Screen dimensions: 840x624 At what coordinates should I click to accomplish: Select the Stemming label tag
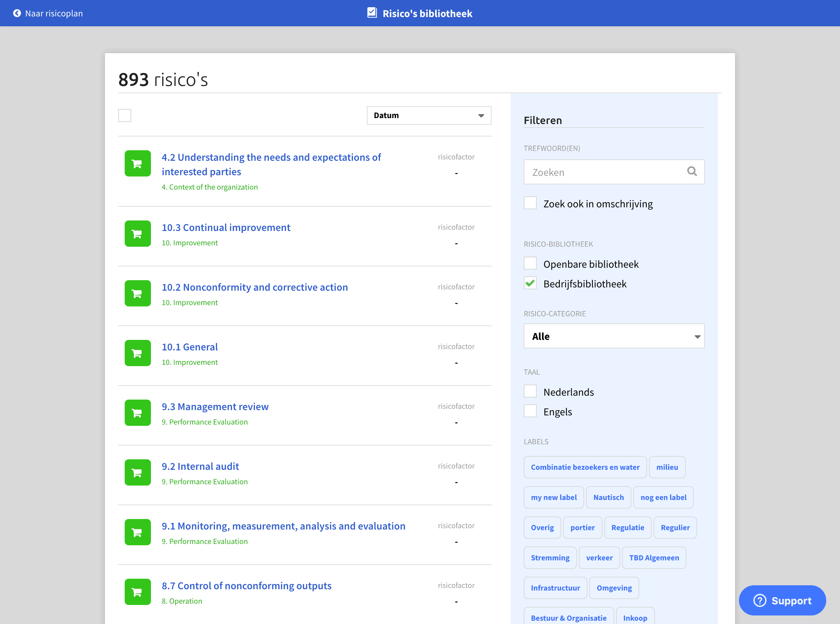550,558
